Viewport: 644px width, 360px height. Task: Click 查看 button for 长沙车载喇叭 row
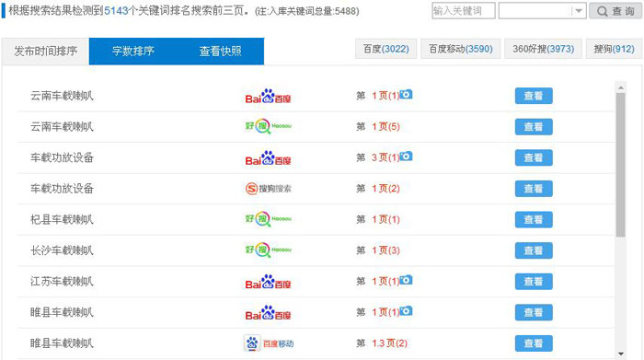(x=534, y=250)
